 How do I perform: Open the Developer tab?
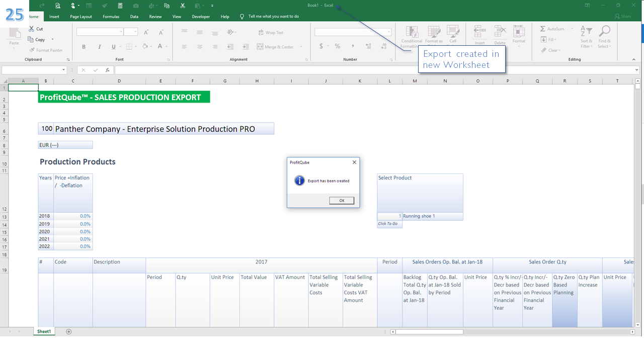tap(201, 17)
